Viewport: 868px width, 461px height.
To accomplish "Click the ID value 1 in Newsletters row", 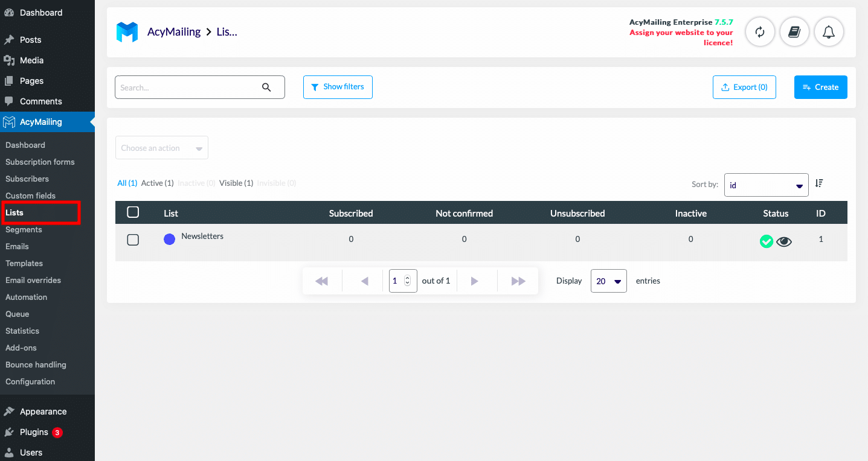I will coord(821,240).
